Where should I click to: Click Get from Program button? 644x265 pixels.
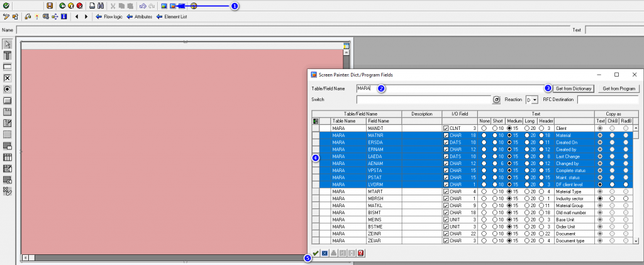619,89
